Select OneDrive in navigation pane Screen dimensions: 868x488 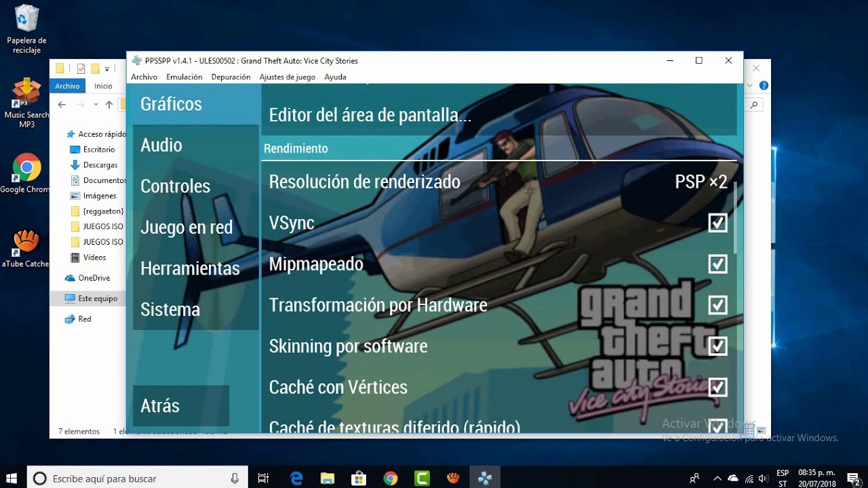[87, 278]
